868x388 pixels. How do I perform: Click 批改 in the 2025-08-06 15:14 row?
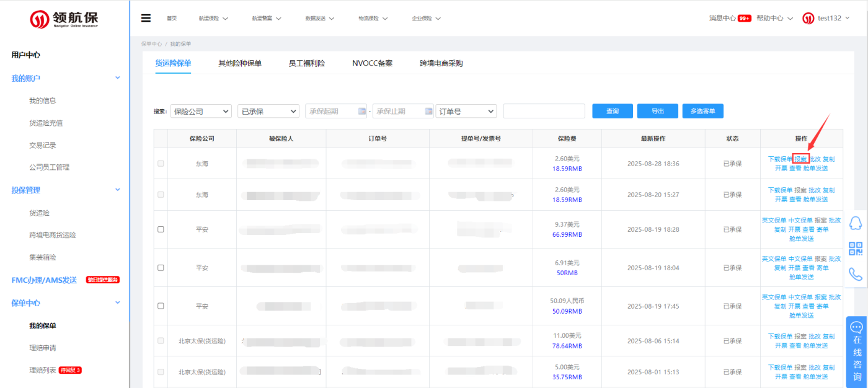coord(815,337)
